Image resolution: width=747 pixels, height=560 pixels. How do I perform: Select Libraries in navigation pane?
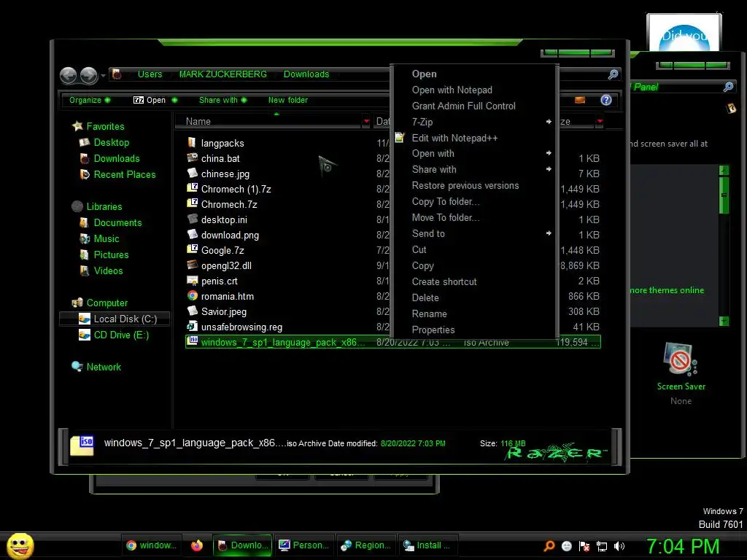(x=97, y=206)
